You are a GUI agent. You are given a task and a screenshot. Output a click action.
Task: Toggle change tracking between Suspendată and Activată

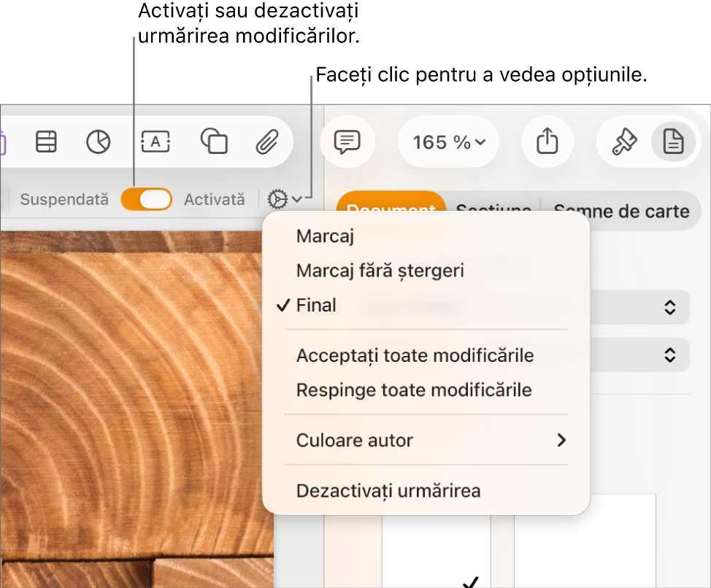point(147,199)
